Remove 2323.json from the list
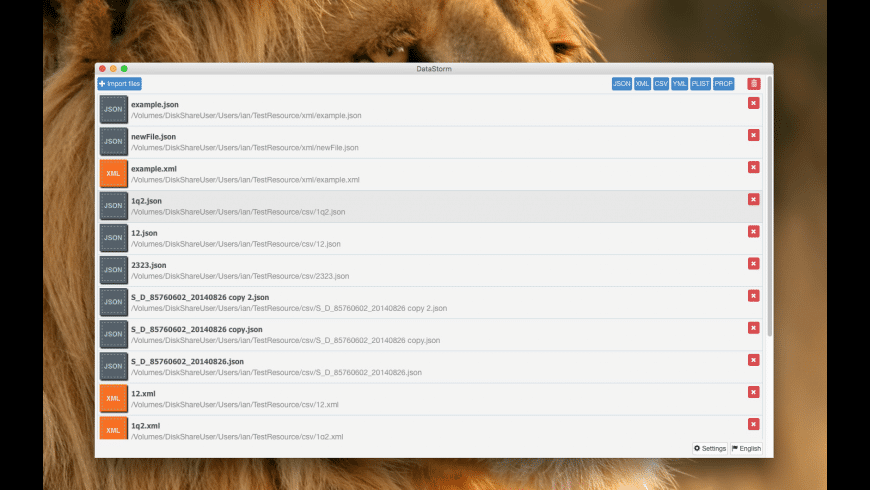 click(x=753, y=264)
